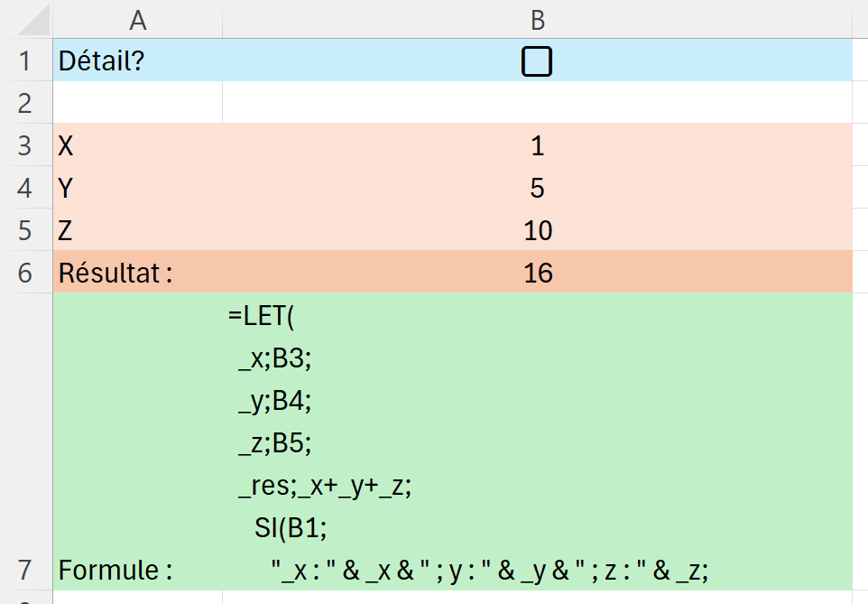
Task: Click the result cell showing 16
Action: coord(538,272)
